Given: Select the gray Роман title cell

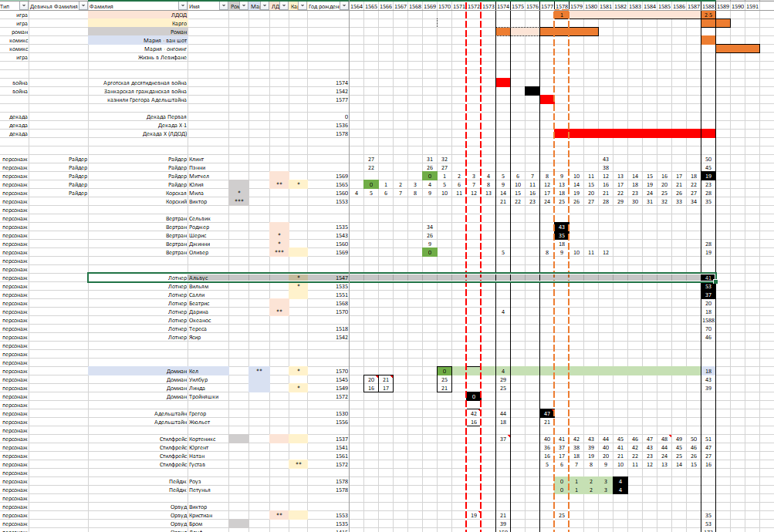Looking at the screenshot, I should [x=138, y=32].
